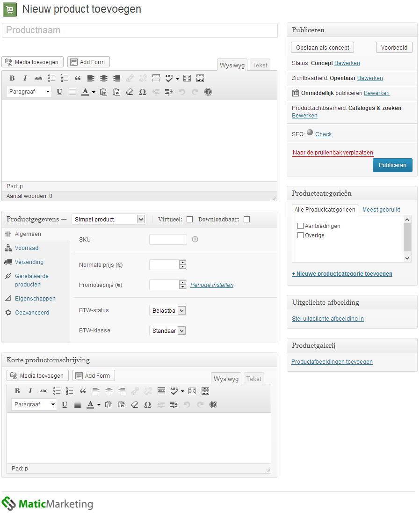This screenshot has height=514, width=420.
Task: Check the Aanbiedingen product category
Action: tap(300, 226)
